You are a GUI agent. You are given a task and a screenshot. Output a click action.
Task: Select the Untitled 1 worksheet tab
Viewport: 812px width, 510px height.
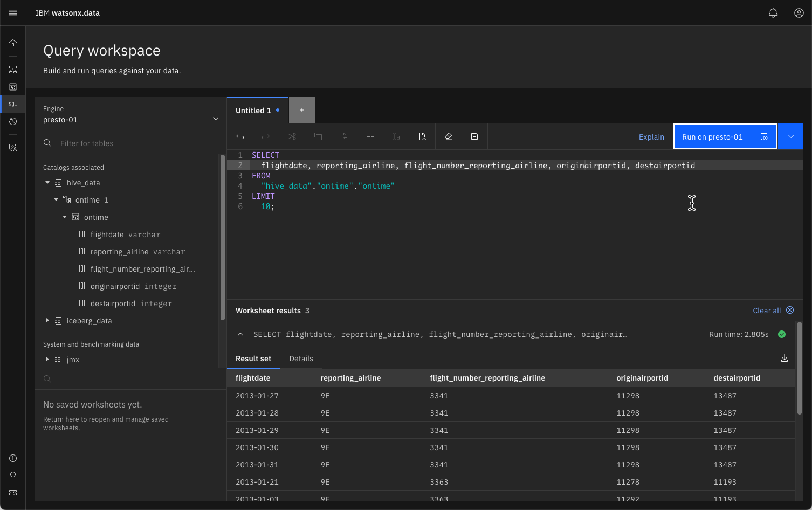coord(258,111)
